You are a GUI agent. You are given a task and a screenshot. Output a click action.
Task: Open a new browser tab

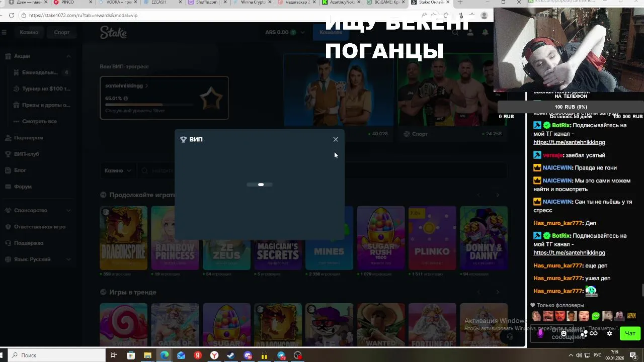(460, 3)
